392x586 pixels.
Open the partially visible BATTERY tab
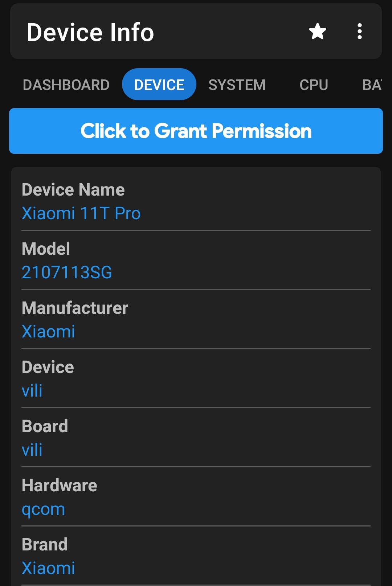[x=372, y=85]
